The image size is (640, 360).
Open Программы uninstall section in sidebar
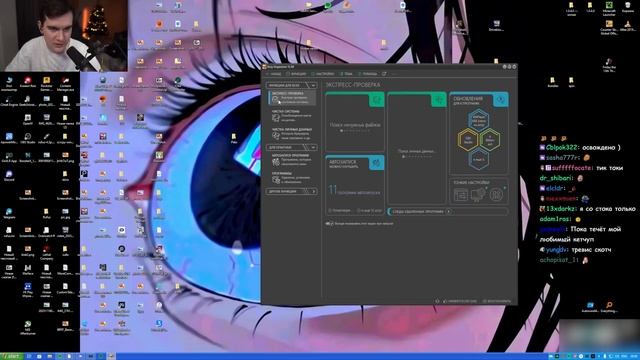coord(292,178)
